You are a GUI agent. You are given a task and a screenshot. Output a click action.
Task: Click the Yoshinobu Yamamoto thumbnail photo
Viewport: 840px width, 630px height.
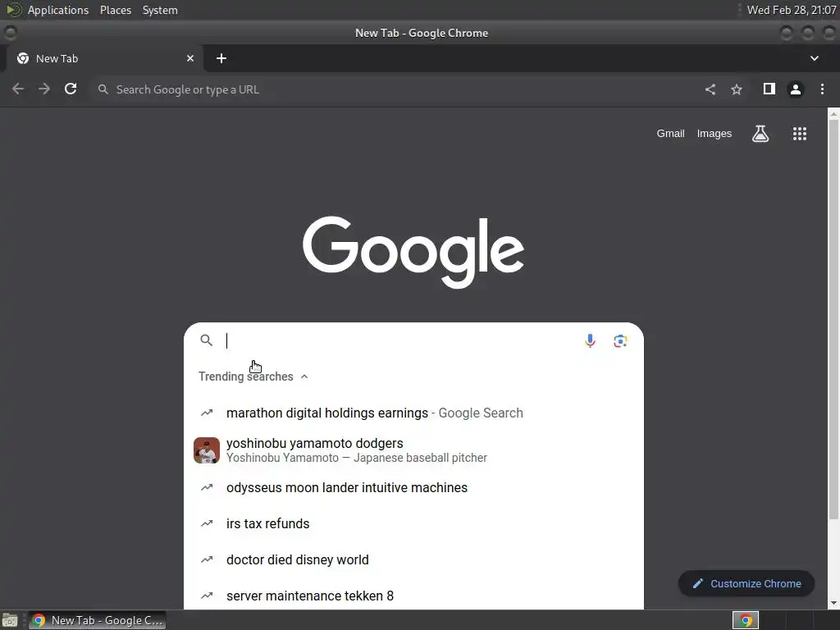(x=206, y=450)
